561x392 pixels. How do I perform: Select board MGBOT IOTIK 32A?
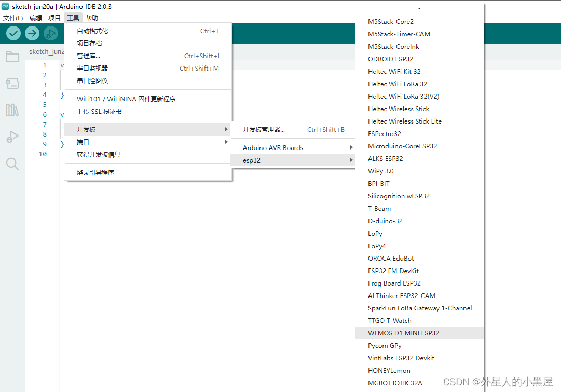coord(420,383)
